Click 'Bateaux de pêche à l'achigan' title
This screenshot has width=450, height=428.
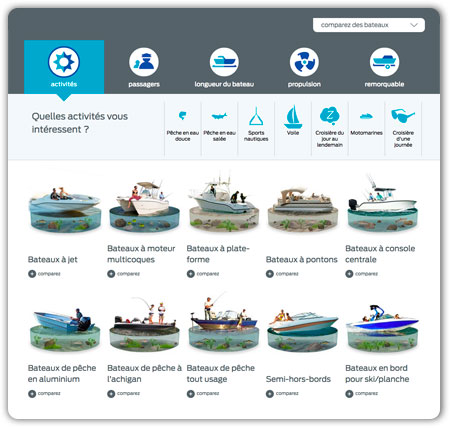pyautogui.click(x=144, y=374)
